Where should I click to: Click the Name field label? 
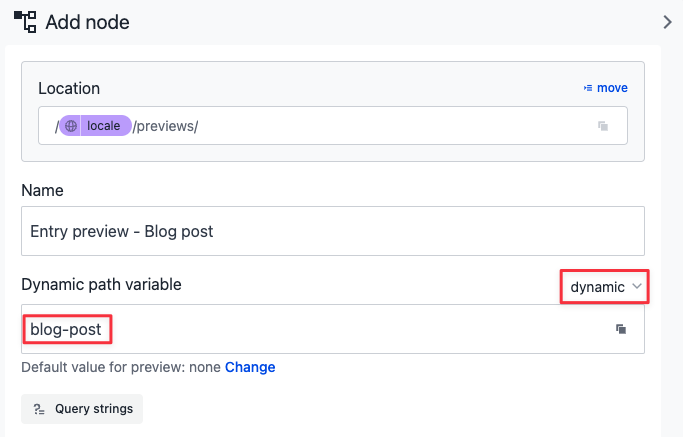(x=42, y=190)
